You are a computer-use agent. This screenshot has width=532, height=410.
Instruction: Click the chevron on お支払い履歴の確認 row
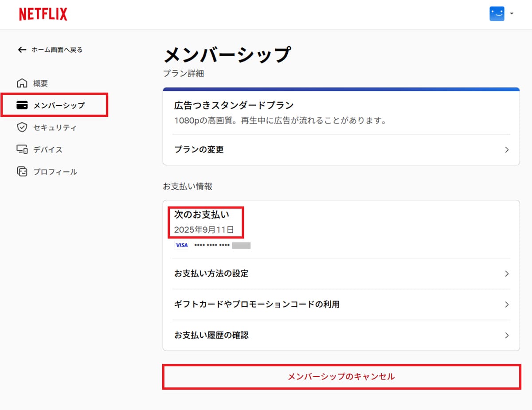pyautogui.click(x=507, y=336)
